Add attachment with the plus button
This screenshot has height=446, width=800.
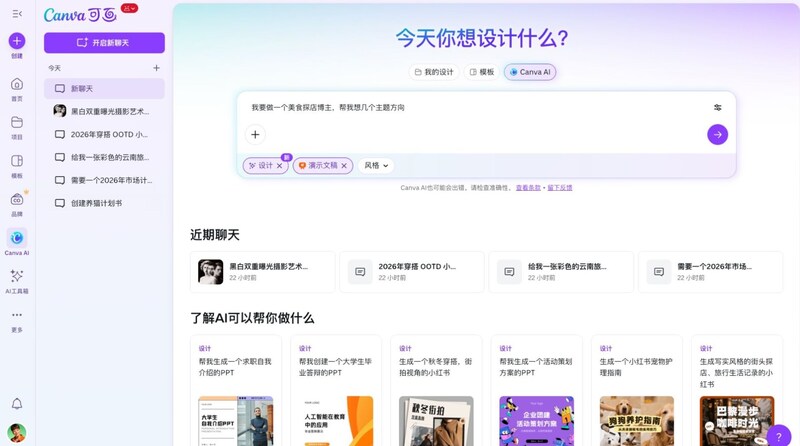[x=255, y=134]
